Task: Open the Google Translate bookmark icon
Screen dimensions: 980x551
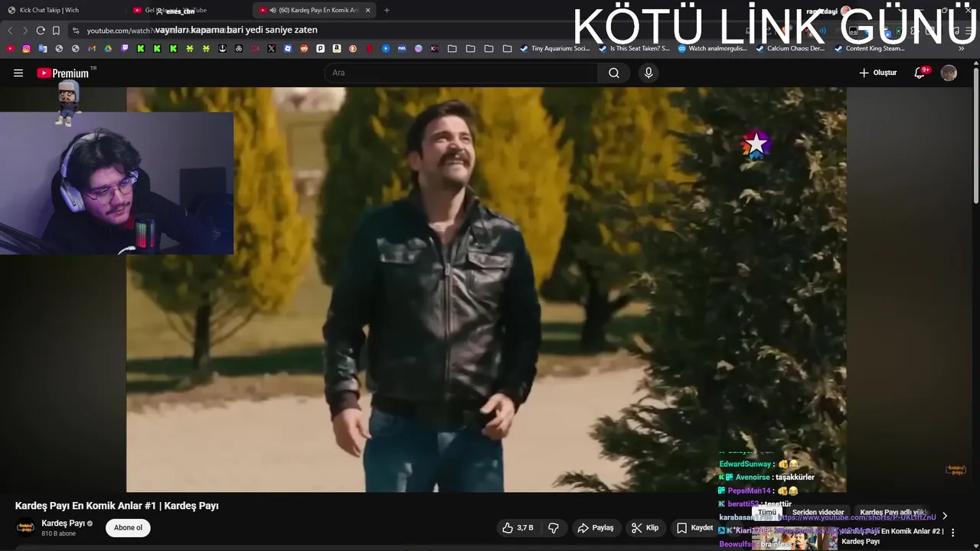Action: pos(43,48)
